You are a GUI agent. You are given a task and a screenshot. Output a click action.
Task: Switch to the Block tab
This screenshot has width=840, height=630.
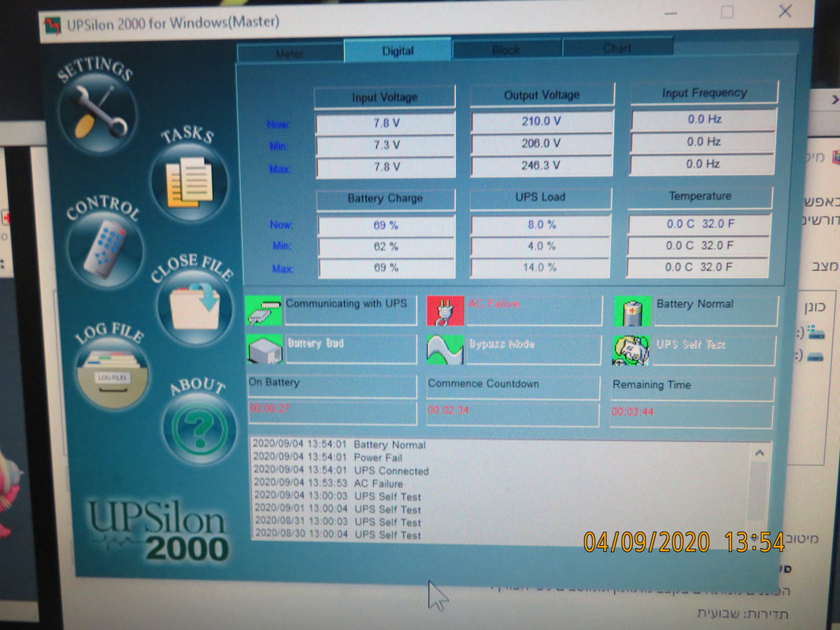click(x=506, y=50)
